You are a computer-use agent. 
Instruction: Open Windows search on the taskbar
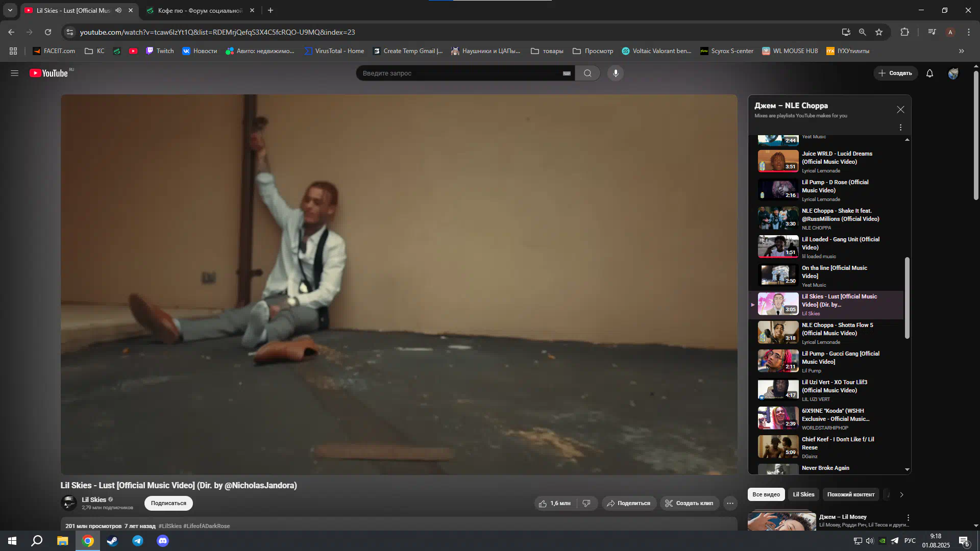(x=37, y=541)
